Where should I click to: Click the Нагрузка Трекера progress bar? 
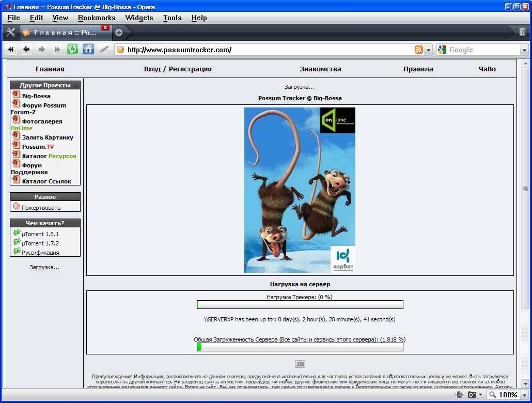click(300, 304)
